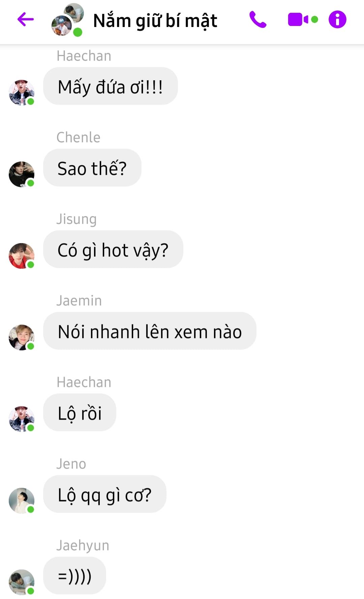The height and width of the screenshot is (599, 364).
Task: Start a voice call with the group
Action: (258, 19)
